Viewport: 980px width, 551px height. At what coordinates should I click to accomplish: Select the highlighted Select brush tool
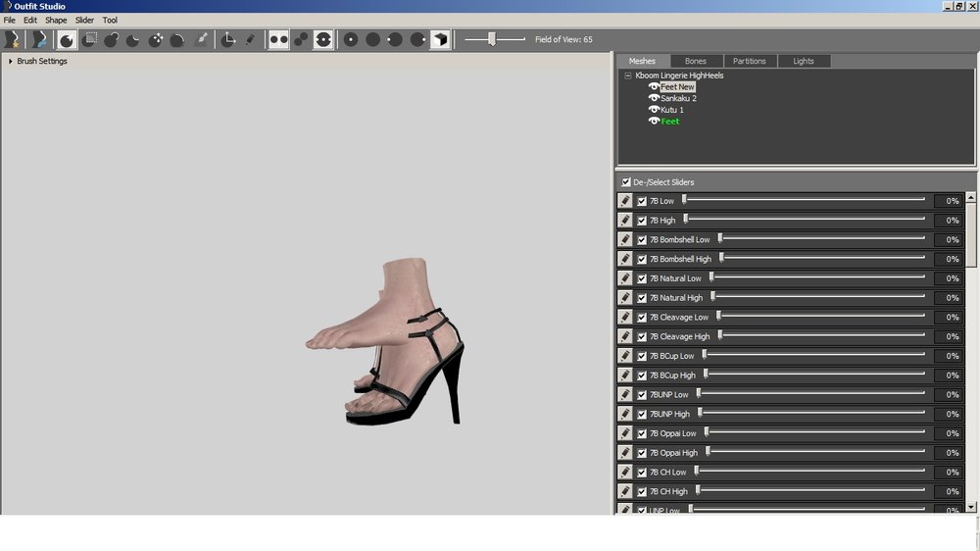click(66, 39)
